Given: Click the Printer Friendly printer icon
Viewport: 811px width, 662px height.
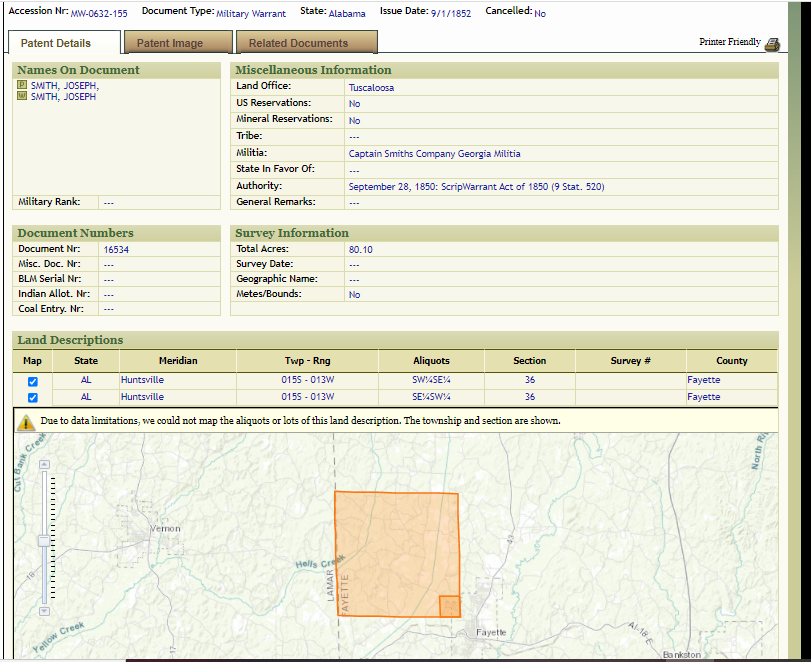Looking at the screenshot, I should coord(771,44).
